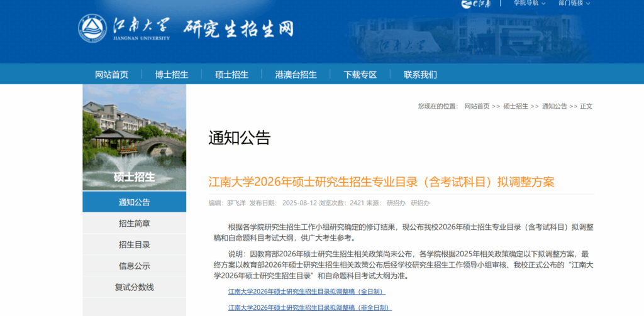Image resolution: width=644 pixels, height=316 pixels.
Task: Open 网站首页 in the navigation bar
Action: click(112, 75)
